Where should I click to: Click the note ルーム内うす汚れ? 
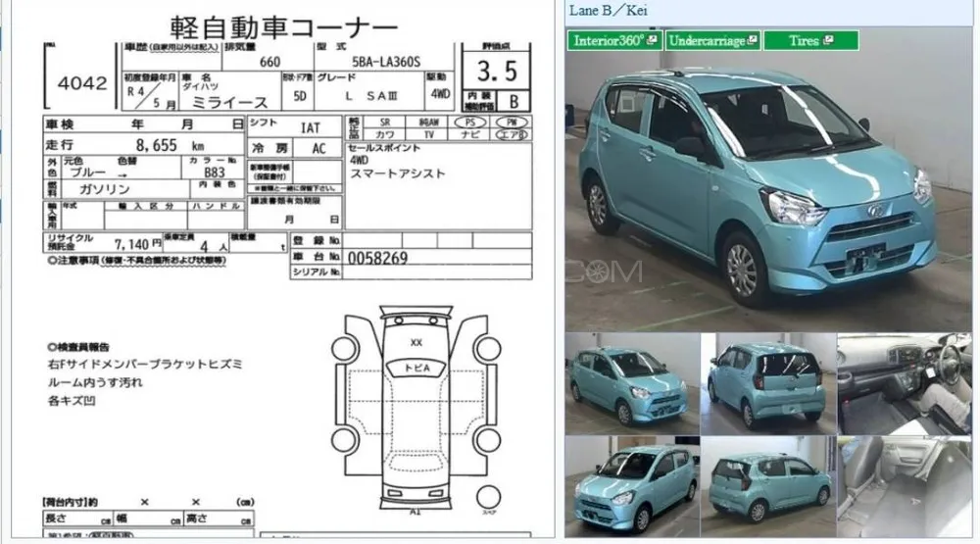pyautogui.click(x=96, y=382)
